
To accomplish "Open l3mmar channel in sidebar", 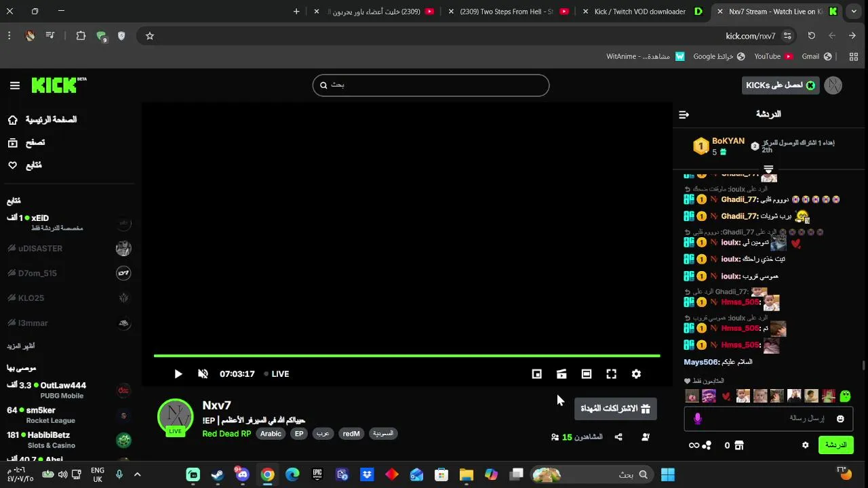I will pyautogui.click(x=68, y=323).
